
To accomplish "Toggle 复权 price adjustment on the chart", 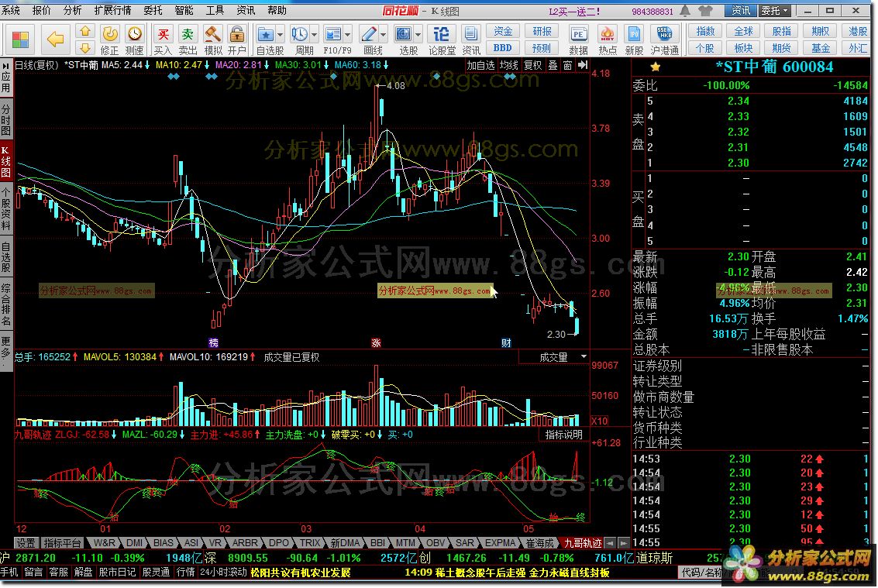I will 532,65.
